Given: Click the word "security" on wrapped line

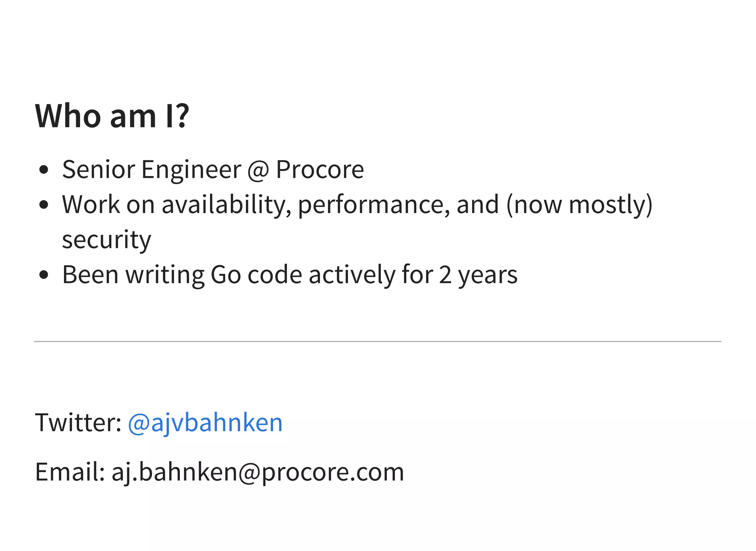Looking at the screenshot, I should tap(106, 240).
